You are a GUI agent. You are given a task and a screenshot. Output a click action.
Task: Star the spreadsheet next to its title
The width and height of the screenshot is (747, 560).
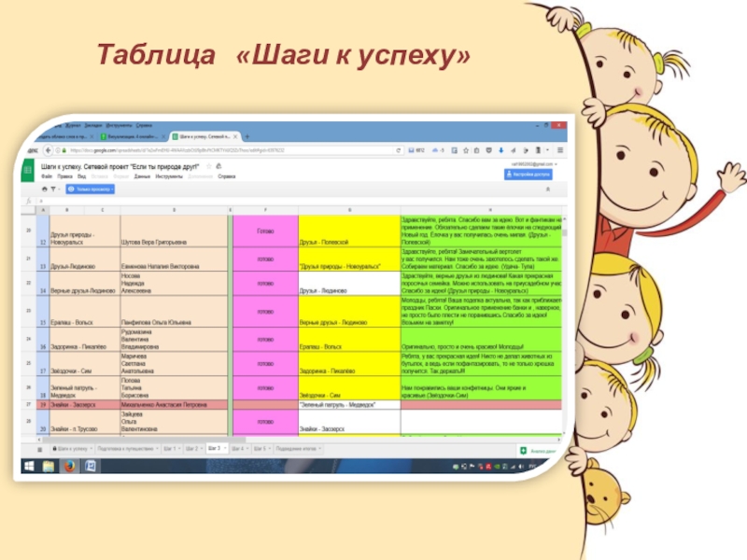coord(208,165)
